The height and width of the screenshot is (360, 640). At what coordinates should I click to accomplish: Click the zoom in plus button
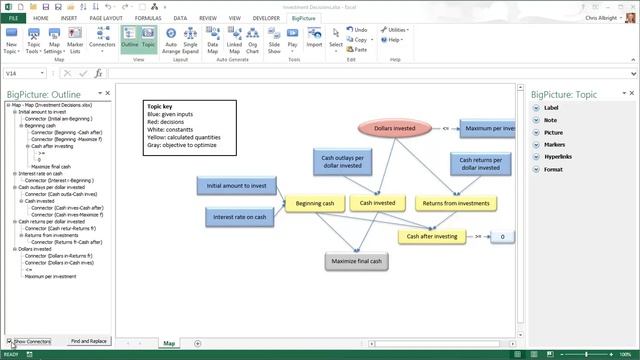611,354
